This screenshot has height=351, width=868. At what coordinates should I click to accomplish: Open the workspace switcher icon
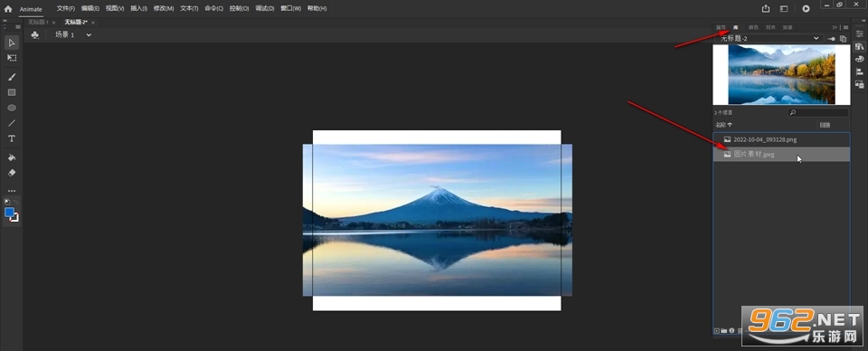pyautogui.click(x=784, y=8)
